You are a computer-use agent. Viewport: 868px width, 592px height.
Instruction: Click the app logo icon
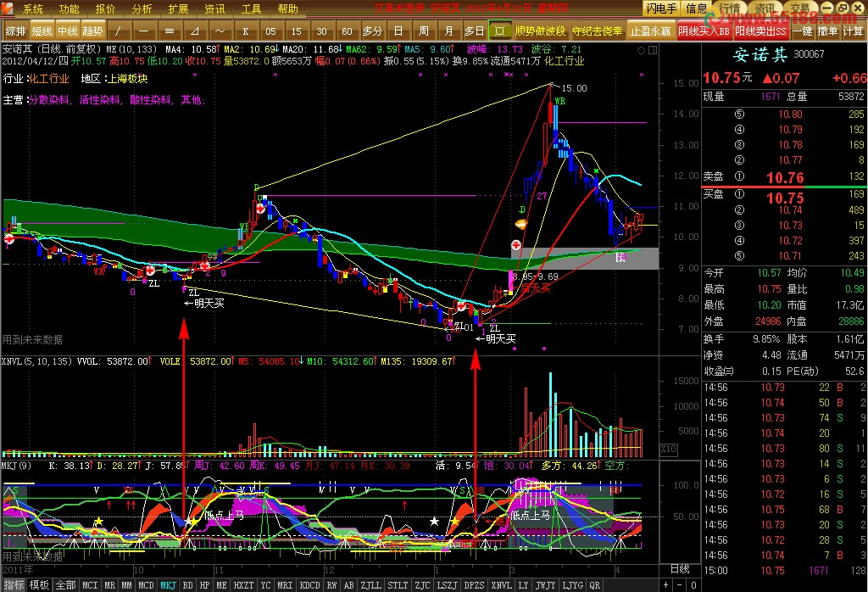[7, 8]
